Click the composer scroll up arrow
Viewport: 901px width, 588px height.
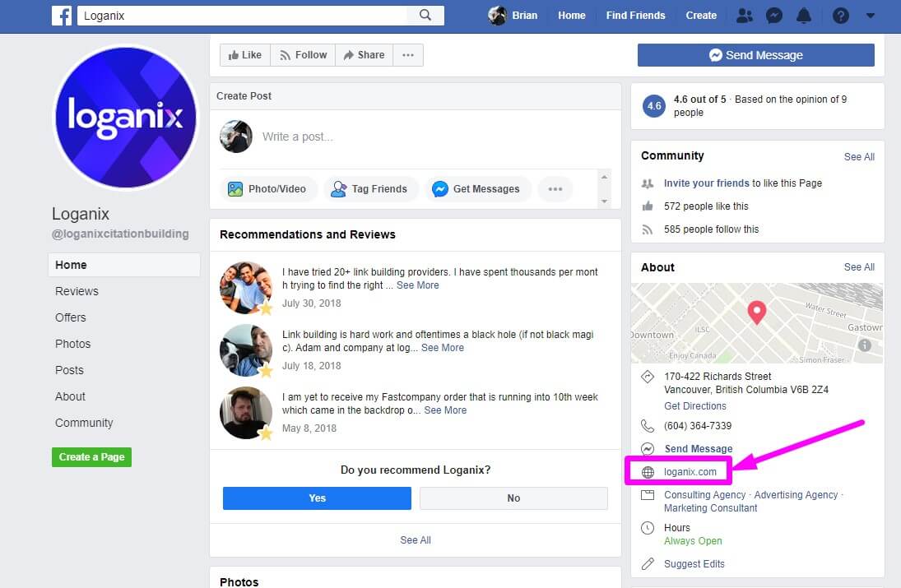tap(604, 177)
